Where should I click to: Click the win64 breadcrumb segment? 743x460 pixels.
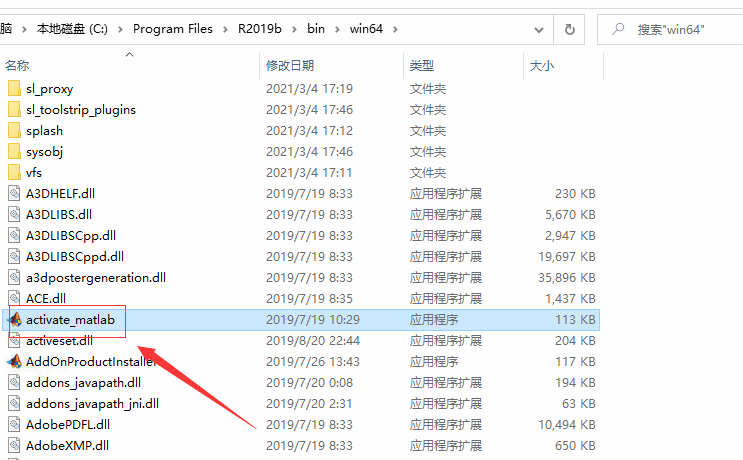366,29
